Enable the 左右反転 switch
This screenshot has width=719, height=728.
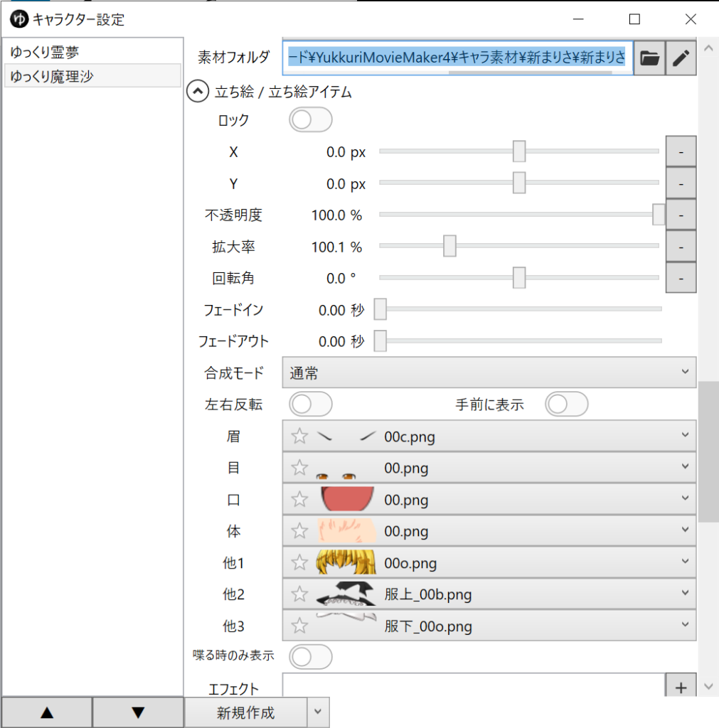coord(310,404)
